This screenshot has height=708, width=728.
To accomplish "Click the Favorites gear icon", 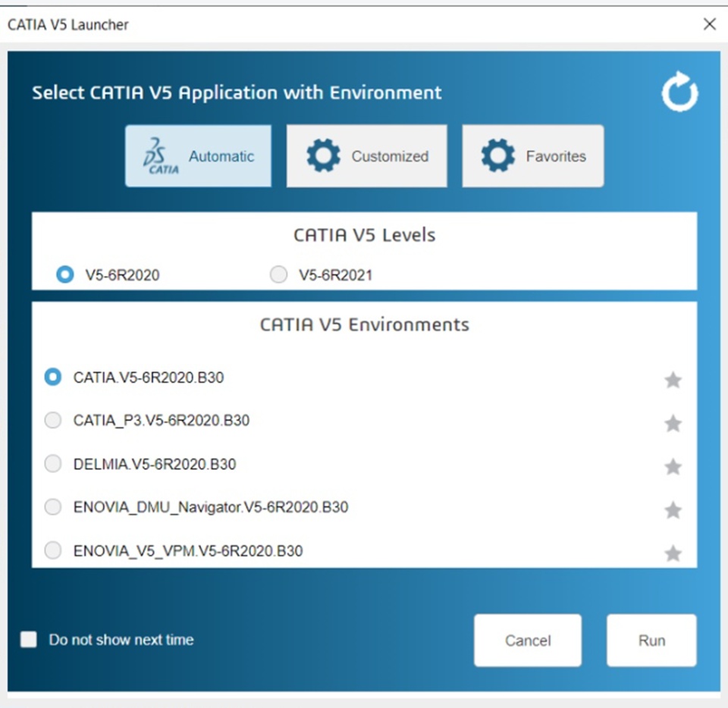I will point(497,155).
